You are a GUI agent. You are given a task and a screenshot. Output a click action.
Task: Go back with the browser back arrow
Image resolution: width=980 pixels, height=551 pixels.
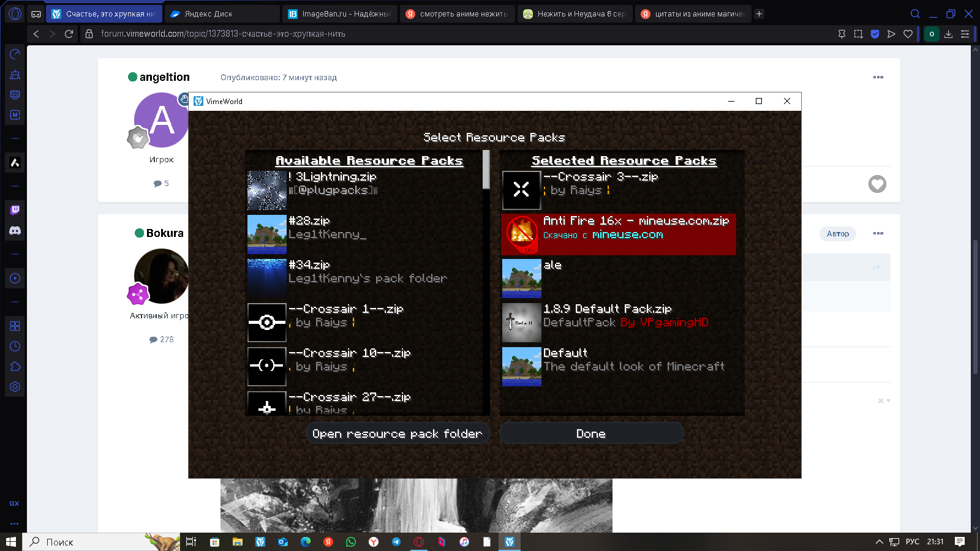(36, 34)
